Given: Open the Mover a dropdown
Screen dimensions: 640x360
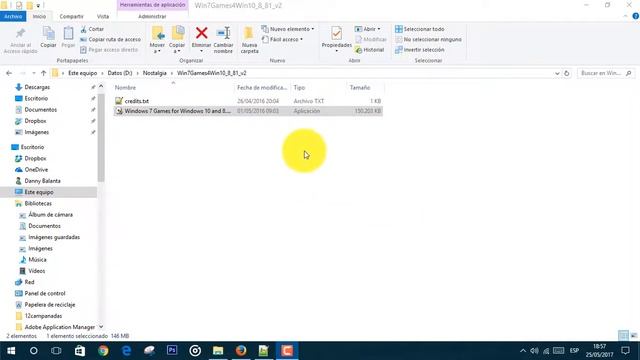Looking at the screenshot, I should click(x=157, y=40).
